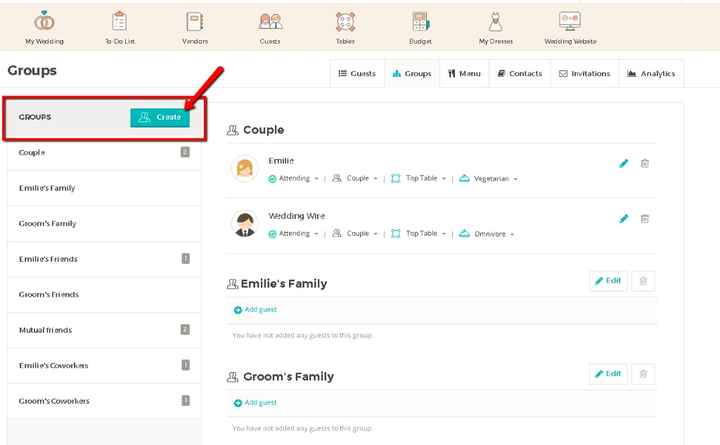Open the To Do List clipboard icon
This screenshot has height=445, width=720.
[x=119, y=21]
